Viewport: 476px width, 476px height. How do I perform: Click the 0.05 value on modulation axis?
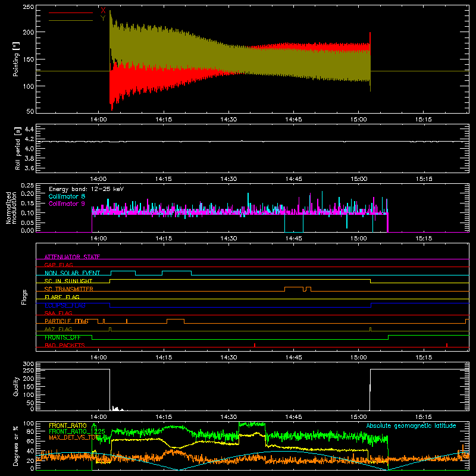pos(27,223)
